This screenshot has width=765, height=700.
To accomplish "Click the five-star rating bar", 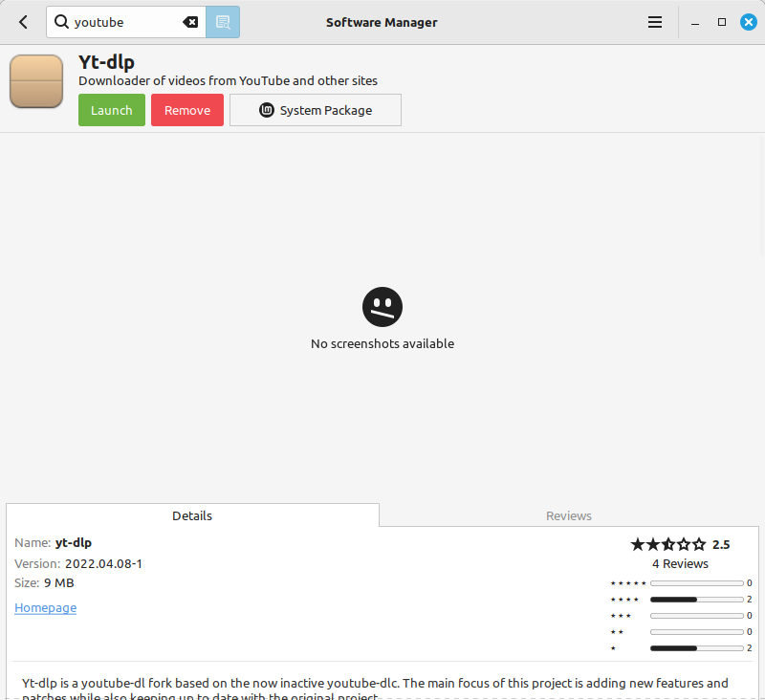I will 697,583.
